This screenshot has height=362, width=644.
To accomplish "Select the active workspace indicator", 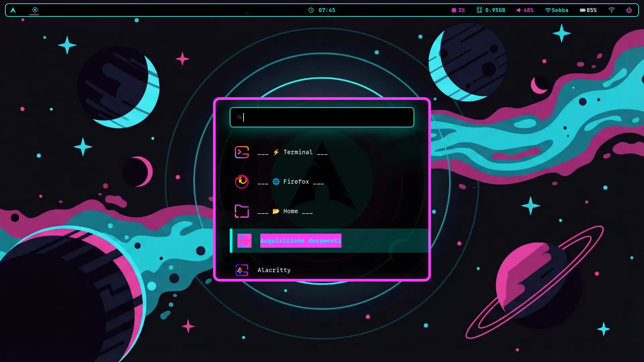I will tap(35, 10).
